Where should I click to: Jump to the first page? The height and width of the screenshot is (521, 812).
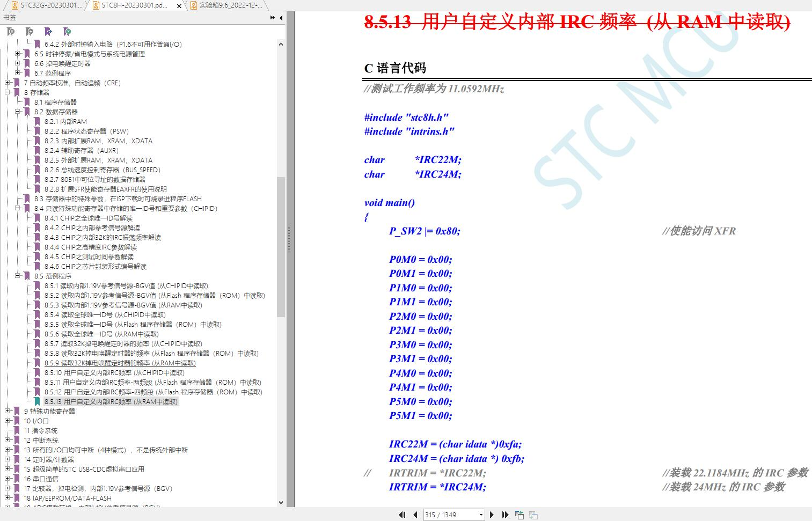(402, 515)
